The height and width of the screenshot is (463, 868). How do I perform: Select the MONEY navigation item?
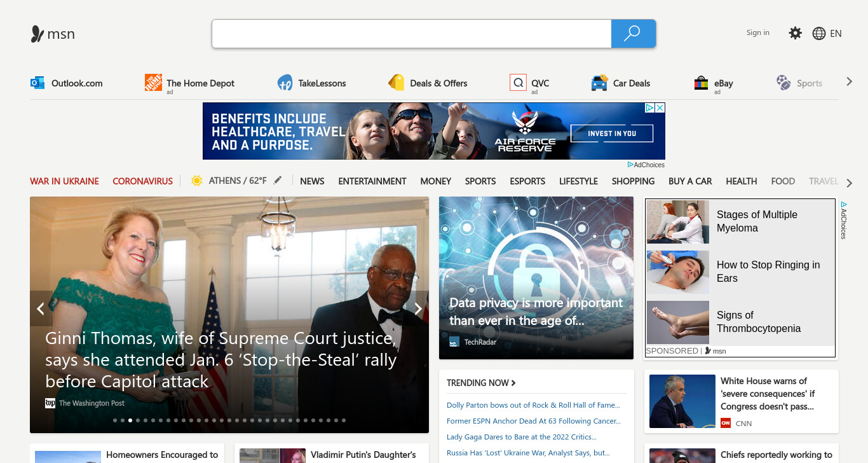436,181
